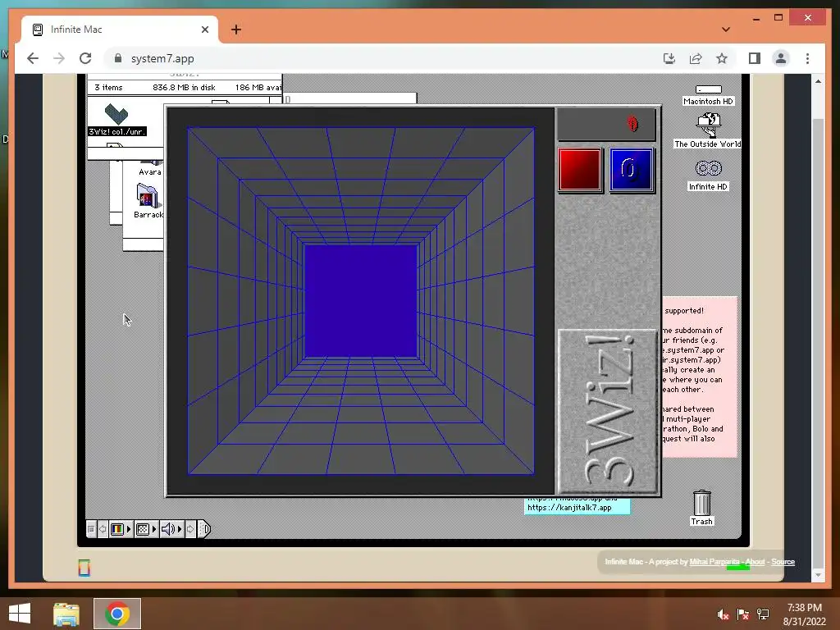The width and height of the screenshot is (840, 630).
Task: Click the Chrome taskbar icon
Action: [117, 614]
